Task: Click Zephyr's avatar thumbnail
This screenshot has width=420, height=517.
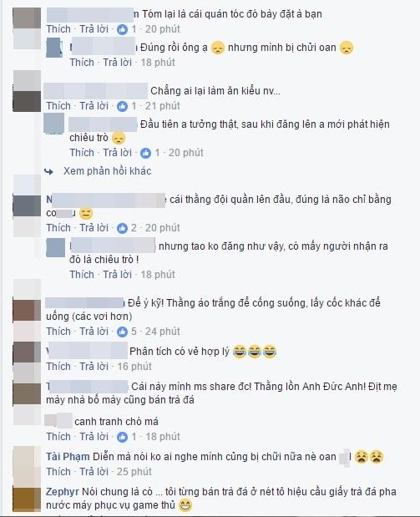Action: pyautogui.click(x=27, y=499)
